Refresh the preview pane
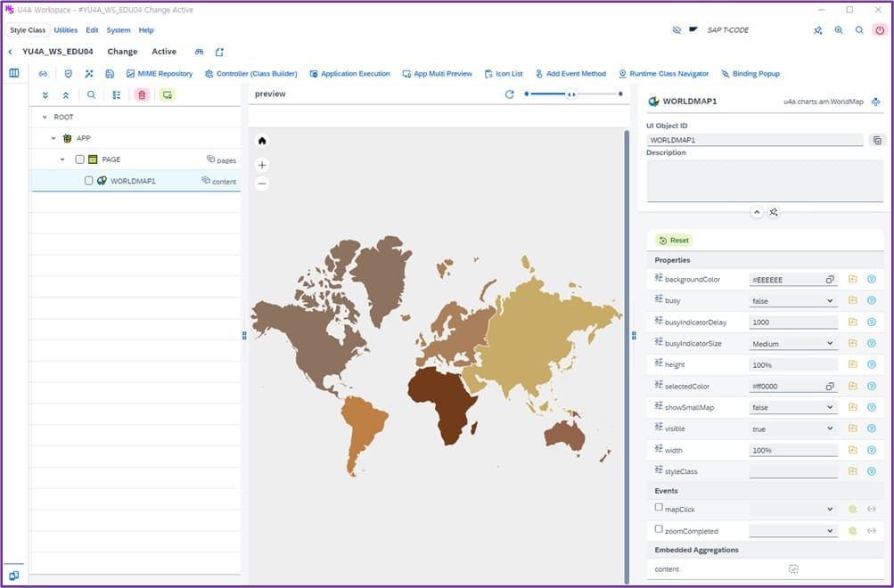 click(x=510, y=94)
